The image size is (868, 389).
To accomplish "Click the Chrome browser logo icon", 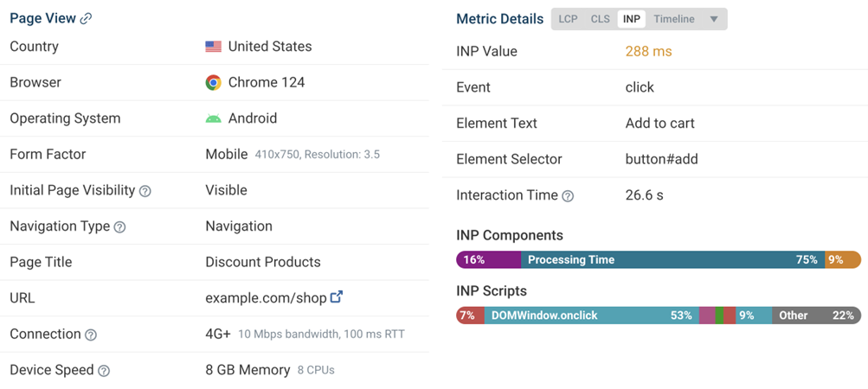I will [213, 83].
